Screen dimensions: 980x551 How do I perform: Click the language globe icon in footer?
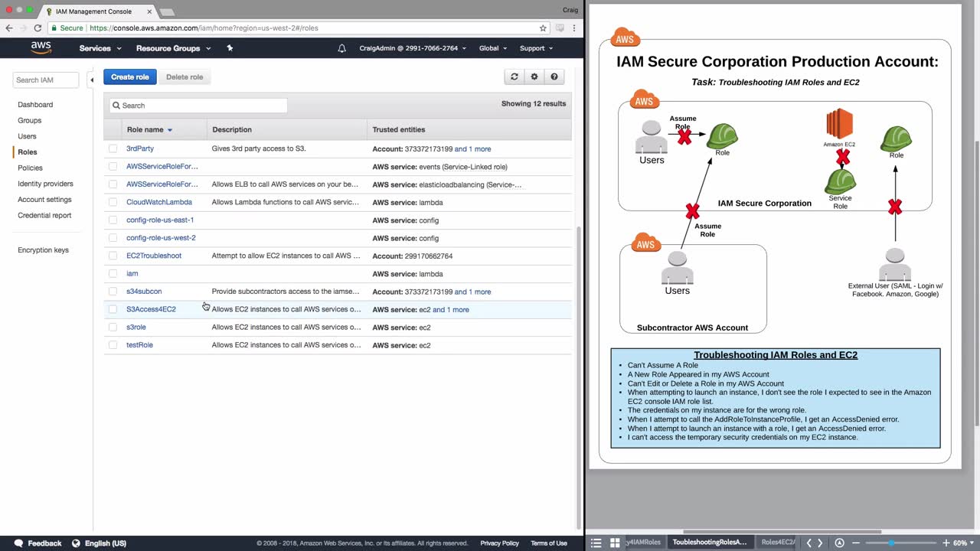point(76,543)
